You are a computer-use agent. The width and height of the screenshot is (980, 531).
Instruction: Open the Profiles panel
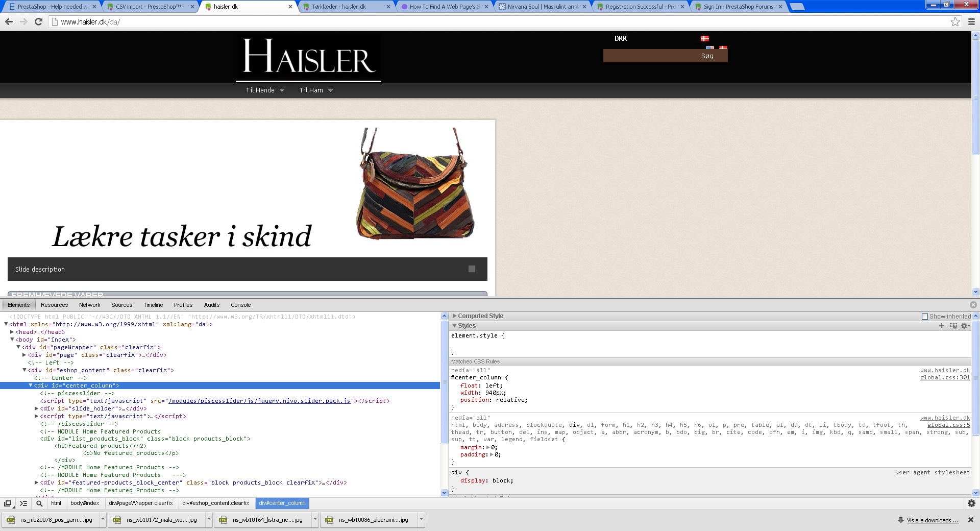183,305
